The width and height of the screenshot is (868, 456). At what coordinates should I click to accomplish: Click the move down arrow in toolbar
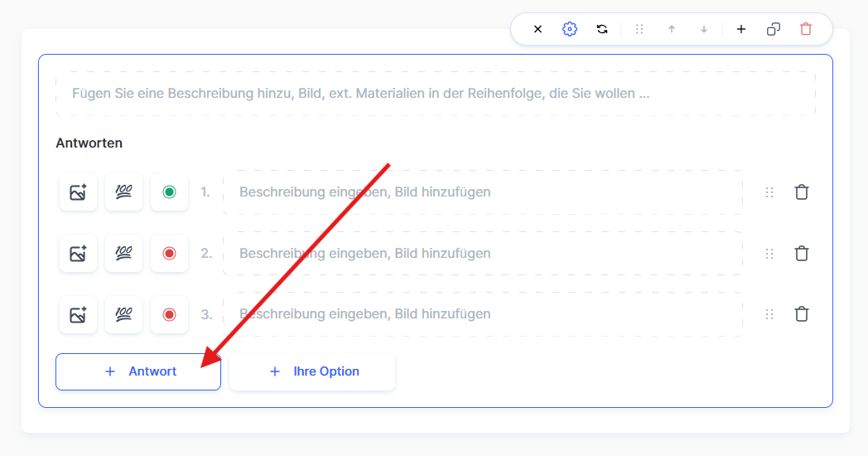[704, 29]
